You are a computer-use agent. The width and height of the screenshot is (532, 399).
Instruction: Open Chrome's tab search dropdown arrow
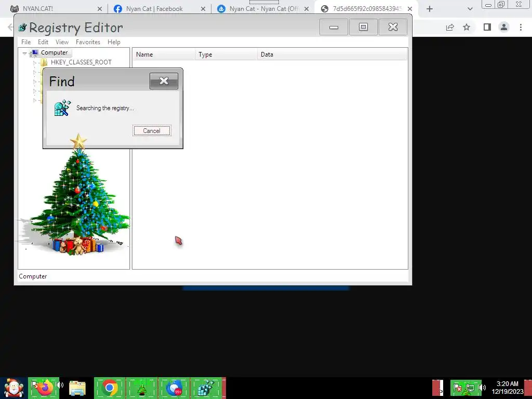pyautogui.click(x=470, y=9)
